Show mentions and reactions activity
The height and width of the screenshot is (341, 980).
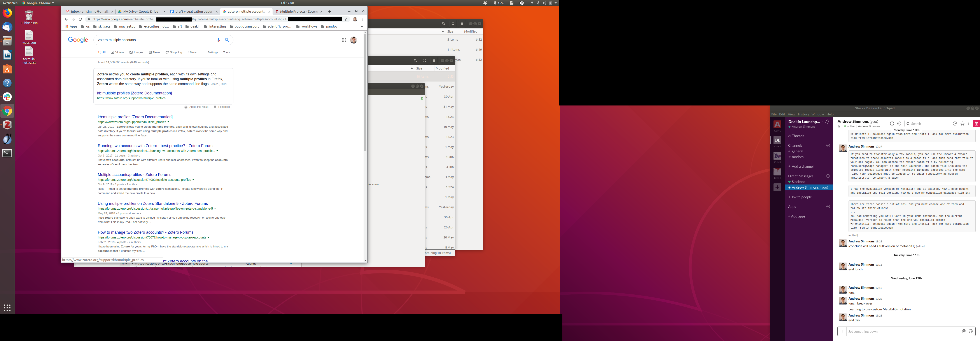click(x=954, y=124)
